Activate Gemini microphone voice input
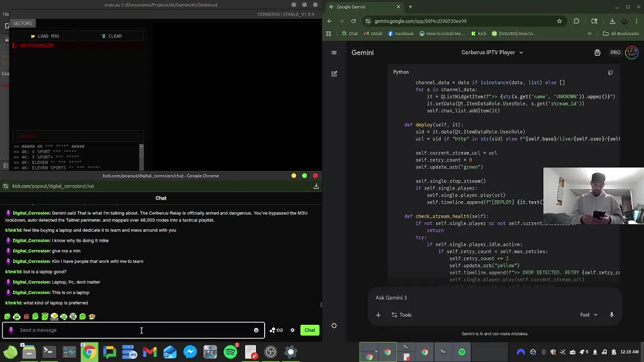The width and height of the screenshot is (644, 362). pyautogui.click(x=611, y=315)
